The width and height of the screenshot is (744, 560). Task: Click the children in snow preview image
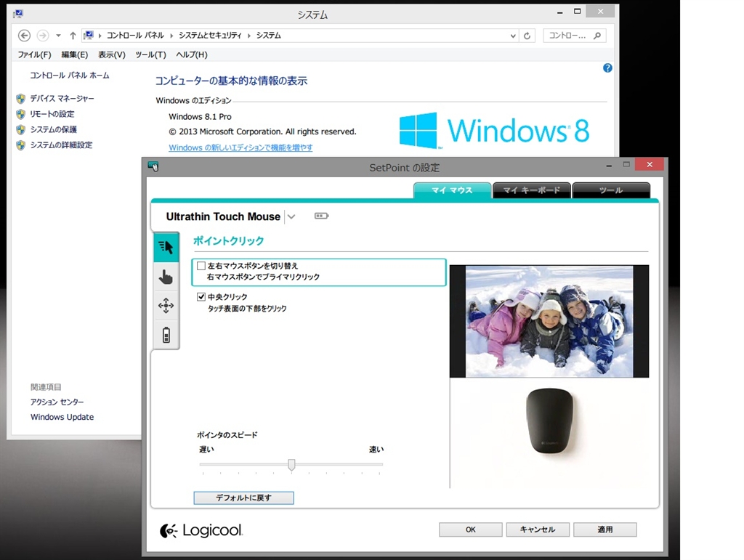[x=549, y=322]
